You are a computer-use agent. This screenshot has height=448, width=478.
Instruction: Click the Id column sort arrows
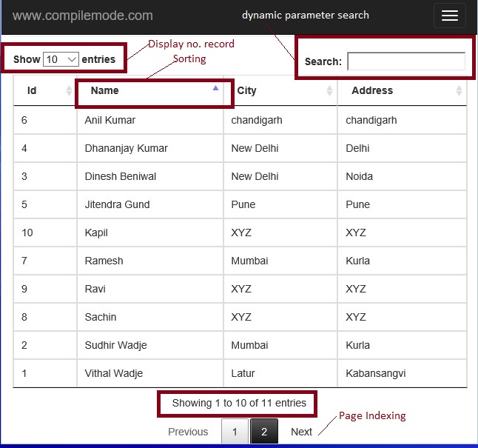click(x=70, y=91)
